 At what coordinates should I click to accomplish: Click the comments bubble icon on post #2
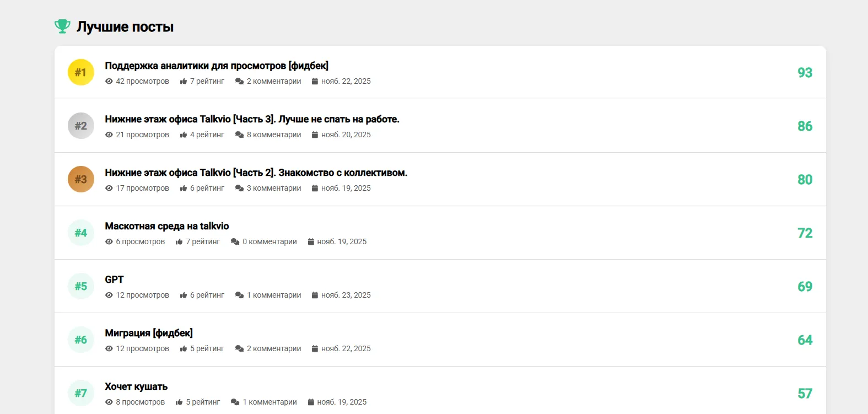tap(239, 135)
